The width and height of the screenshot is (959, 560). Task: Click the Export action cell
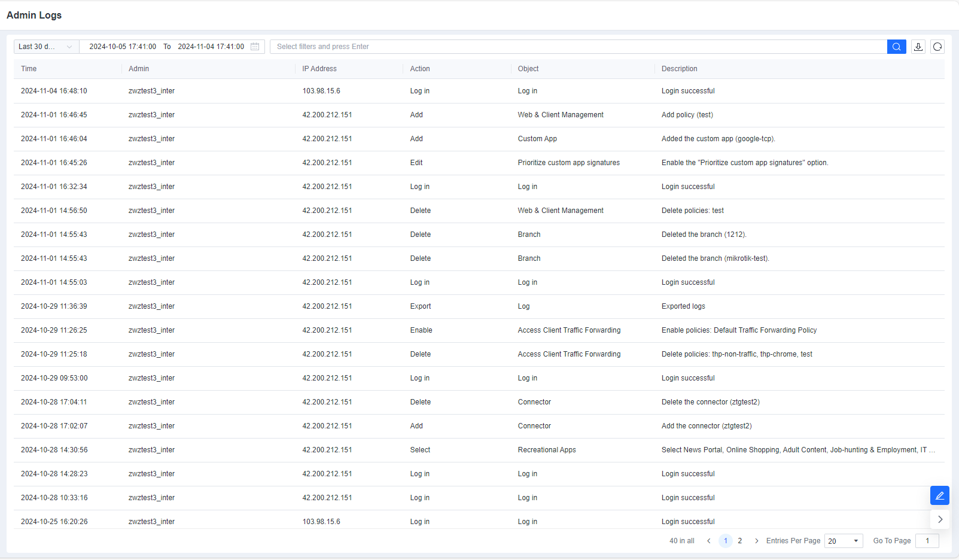coord(421,306)
